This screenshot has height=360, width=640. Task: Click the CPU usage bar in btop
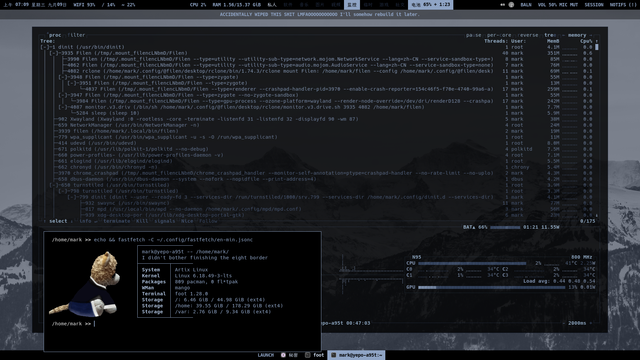(x=472, y=263)
